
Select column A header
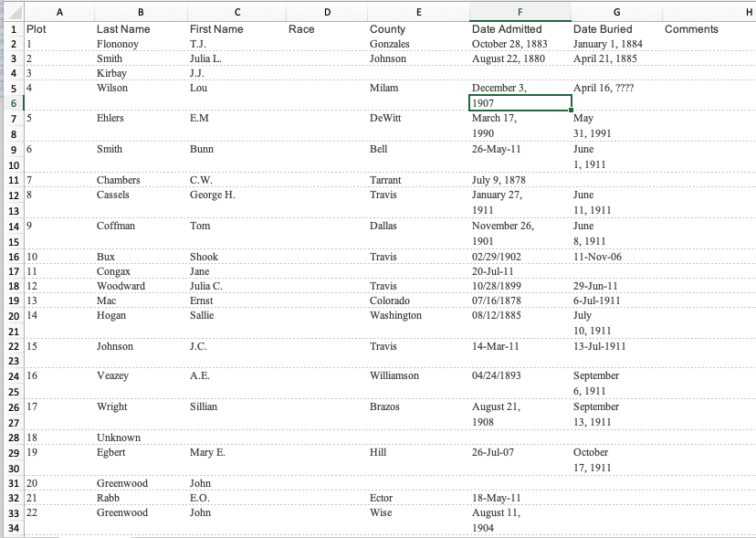pos(59,12)
